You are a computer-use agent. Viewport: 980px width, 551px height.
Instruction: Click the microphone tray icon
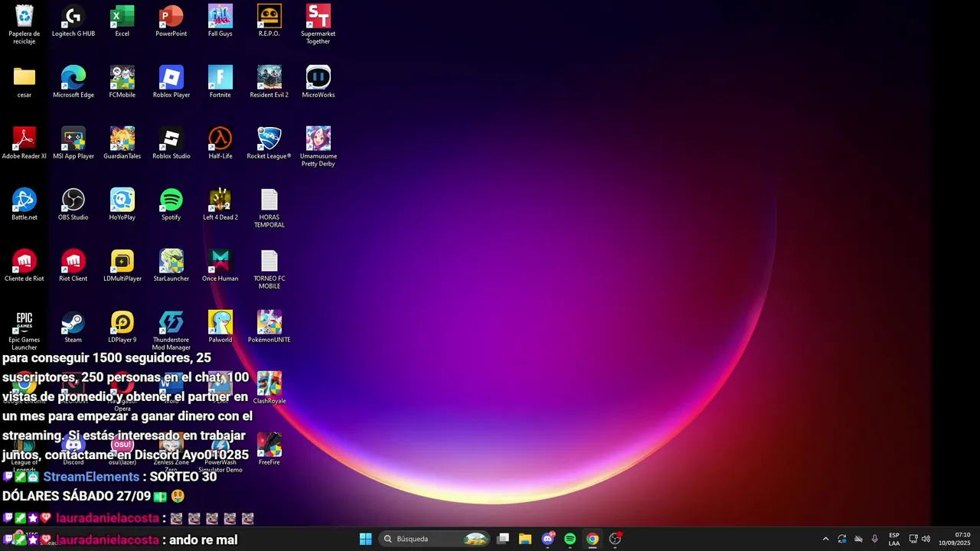[x=874, y=539]
